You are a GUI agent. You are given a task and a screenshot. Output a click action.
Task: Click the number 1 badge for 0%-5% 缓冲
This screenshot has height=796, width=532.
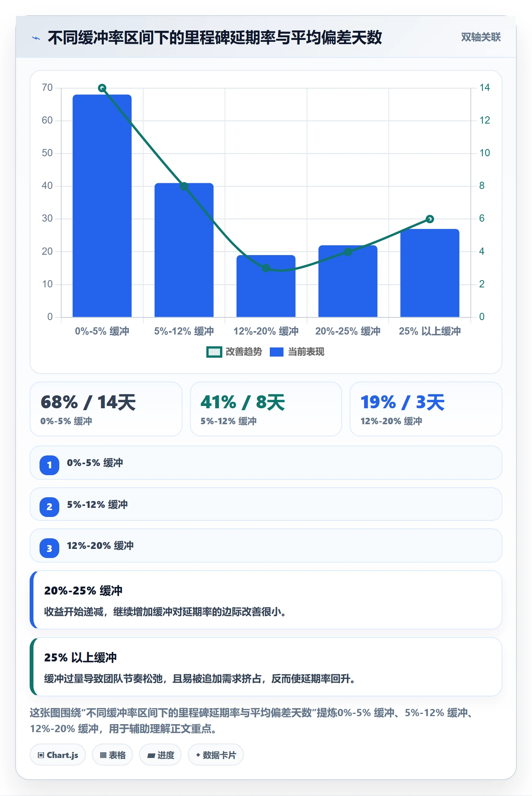[49, 465]
